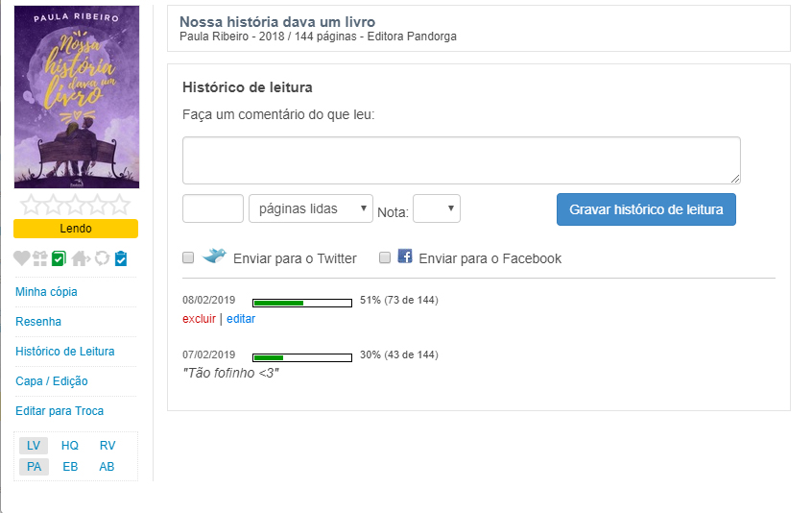This screenshot has height=513, width=812.
Task: Click the book cover thumbnail
Action: coord(77,97)
